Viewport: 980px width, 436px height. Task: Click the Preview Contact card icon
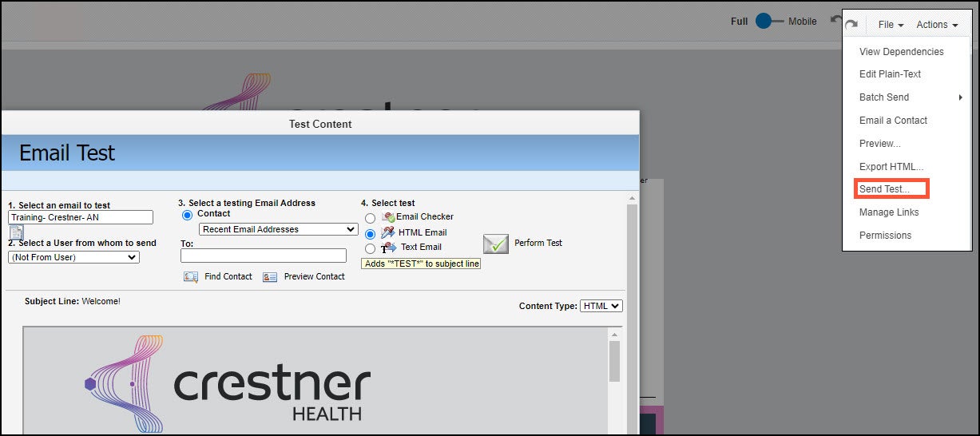pyautogui.click(x=270, y=277)
